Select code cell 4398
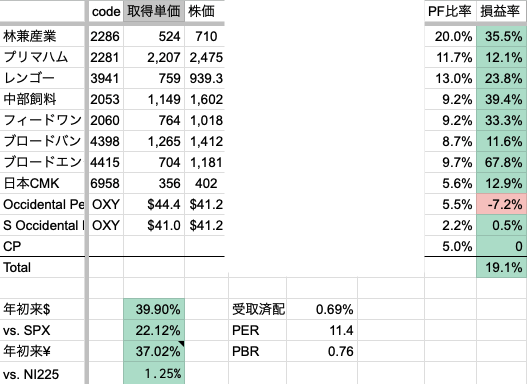The image size is (527, 384). 106,141
